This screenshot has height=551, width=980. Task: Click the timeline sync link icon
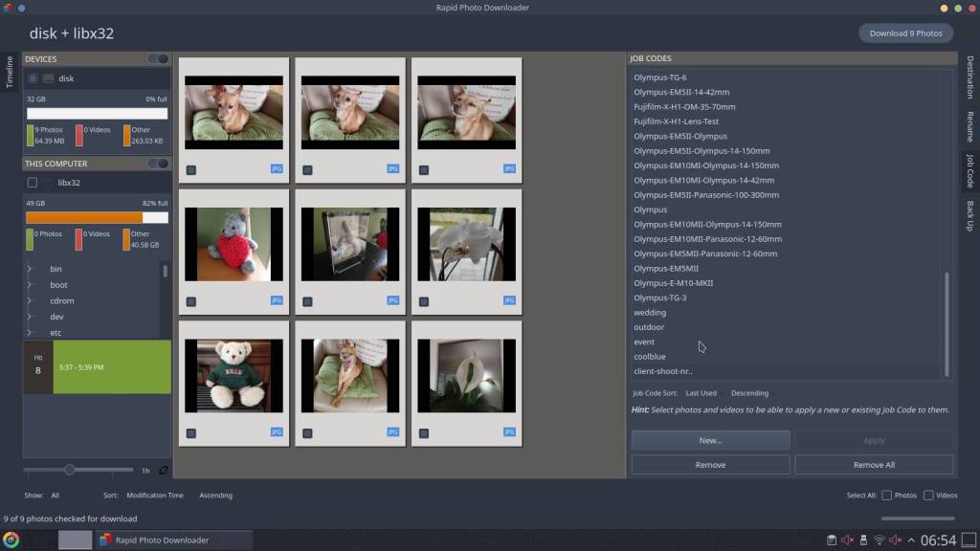[x=164, y=470]
